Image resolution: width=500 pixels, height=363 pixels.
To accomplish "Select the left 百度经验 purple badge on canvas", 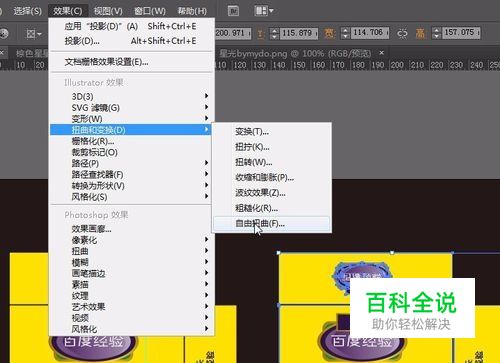I will click(x=93, y=343).
